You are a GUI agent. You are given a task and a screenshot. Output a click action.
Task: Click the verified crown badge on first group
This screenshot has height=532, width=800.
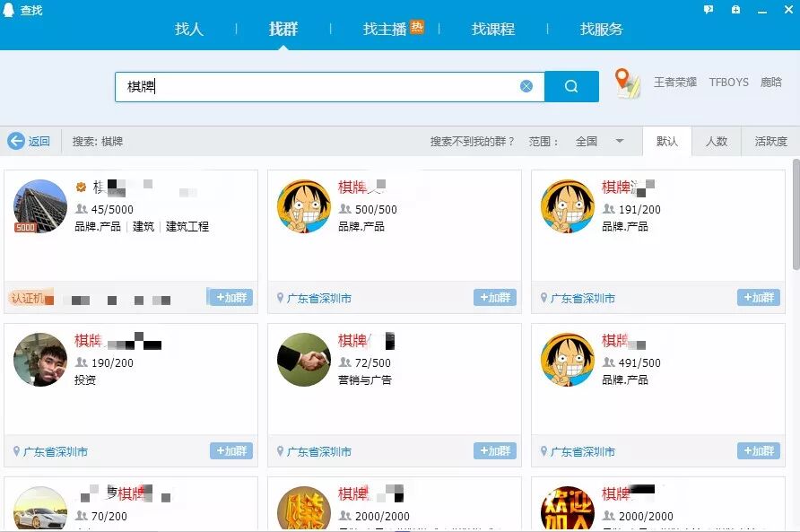click(x=82, y=186)
